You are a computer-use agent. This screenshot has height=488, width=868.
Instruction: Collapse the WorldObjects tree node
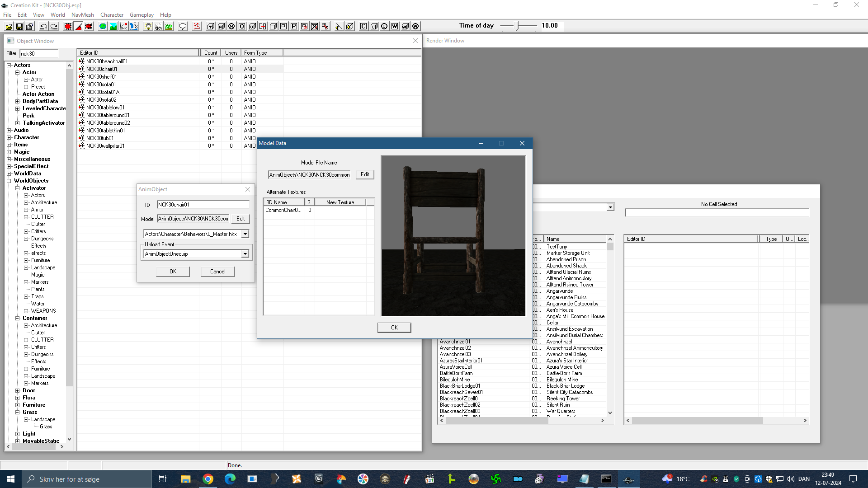[9, 181]
